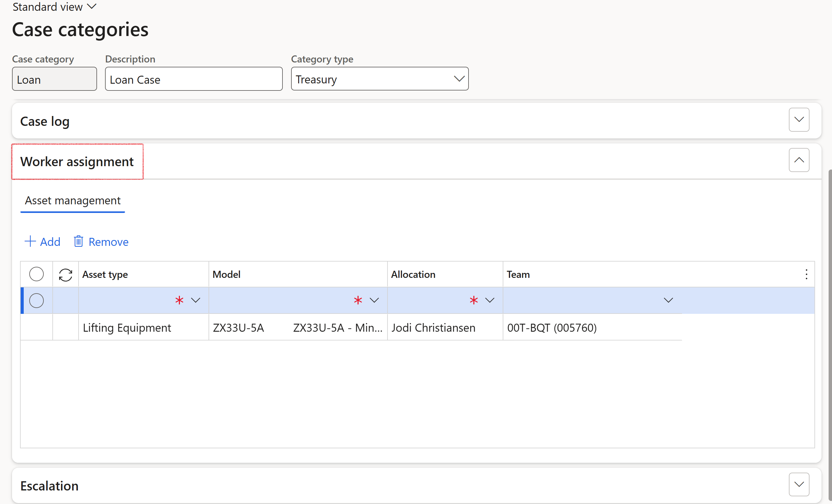Click the Remove trash can icon

click(78, 241)
